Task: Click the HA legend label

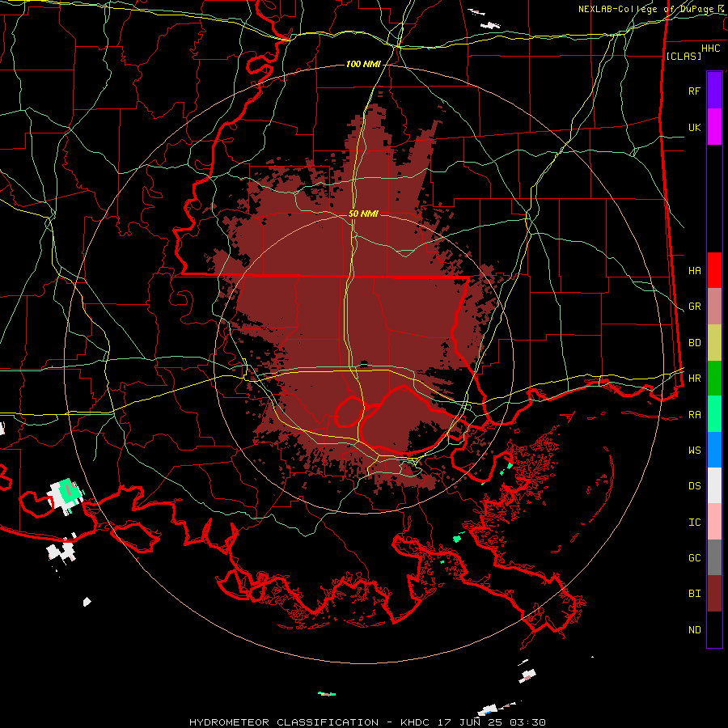Action: coord(695,271)
